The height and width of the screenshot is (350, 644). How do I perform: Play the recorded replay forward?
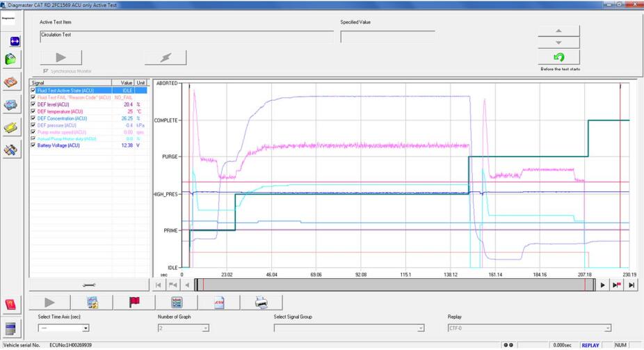click(x=602, y=285)
